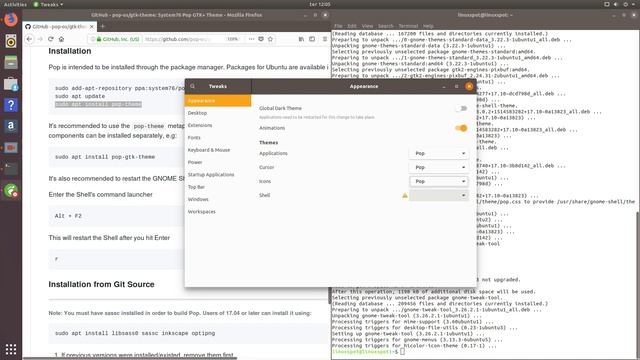Open the terminal Help menu
640x360 pixels.
pyautogui.click(x=428, y=26)
